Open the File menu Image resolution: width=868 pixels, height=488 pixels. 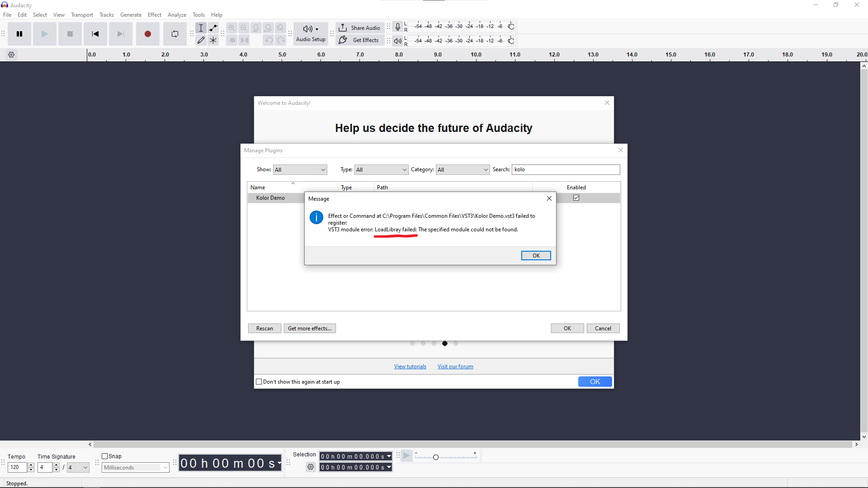[7, 15]
